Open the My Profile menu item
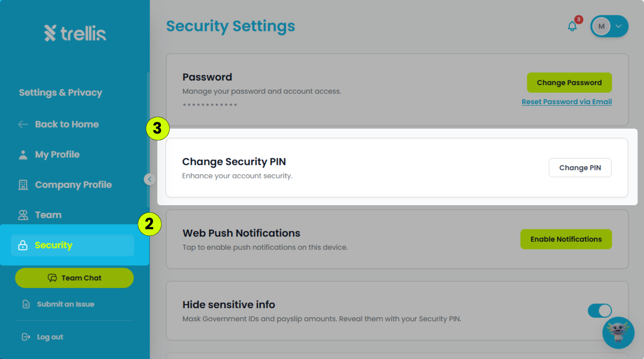644x359 pixels. 49,155
